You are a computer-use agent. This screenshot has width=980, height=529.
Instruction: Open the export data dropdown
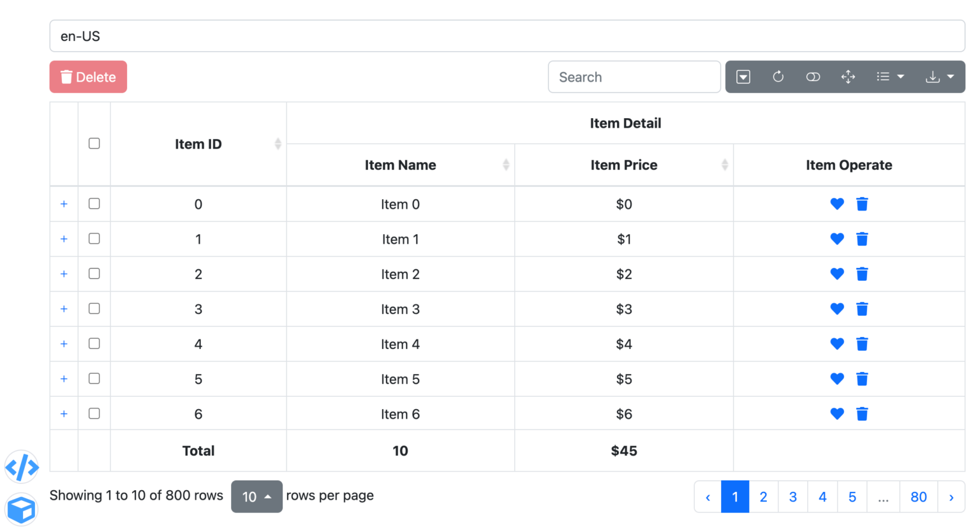tap(940, 77)
